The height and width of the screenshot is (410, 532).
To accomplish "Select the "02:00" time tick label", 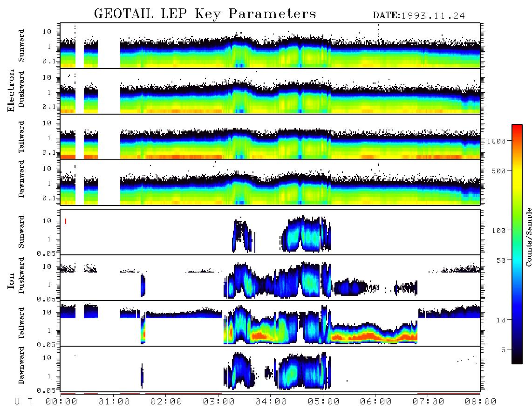I will pyautogui.click(x=166, y=402).
